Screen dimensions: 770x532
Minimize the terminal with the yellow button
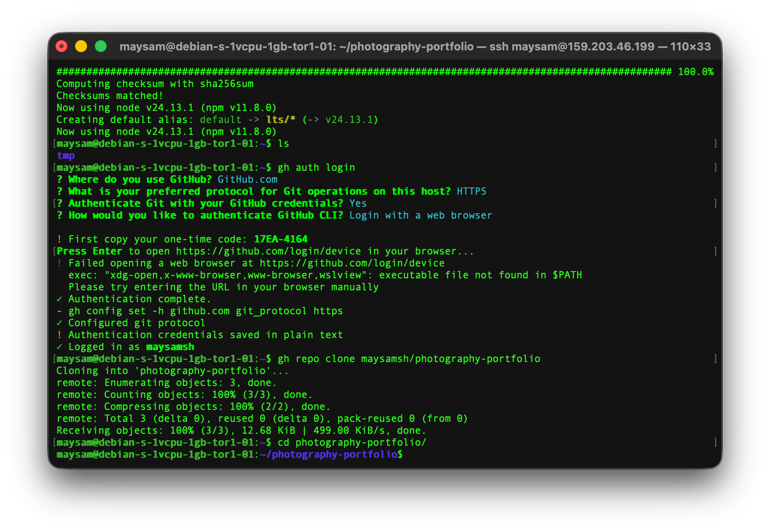click(x=81, y=46)
